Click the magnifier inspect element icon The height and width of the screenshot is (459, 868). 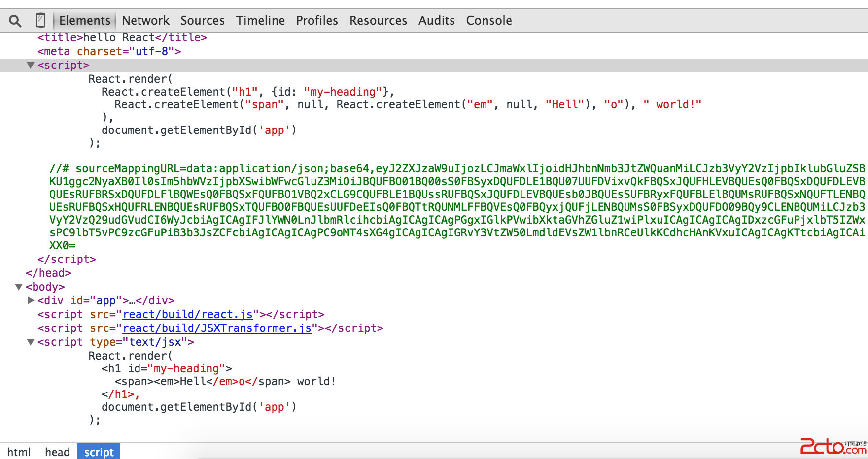[x=15, y=21]
